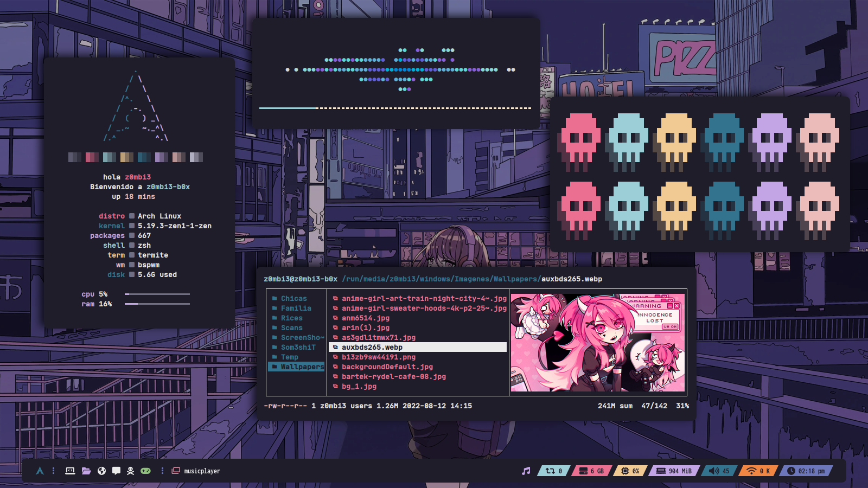Viewport: 868px width, 488px height.
Task: Click the Arch Linux logo launcher in the bar
Action: [40, 471]
